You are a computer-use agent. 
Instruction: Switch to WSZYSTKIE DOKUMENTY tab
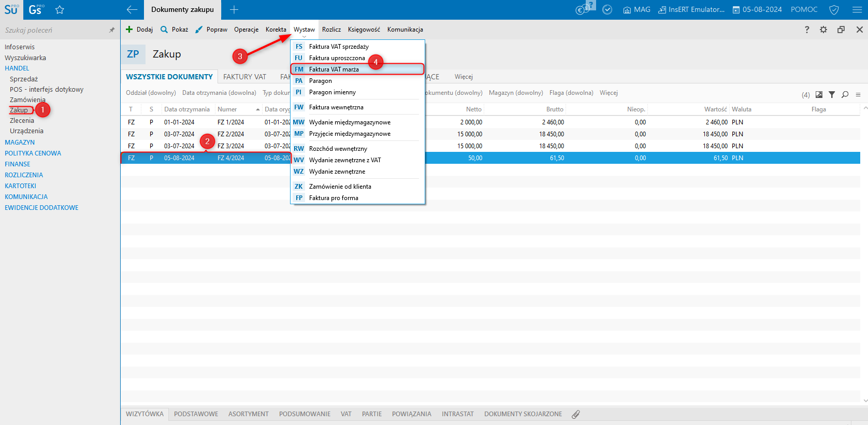pyautogui.click(x=169, y=77)
